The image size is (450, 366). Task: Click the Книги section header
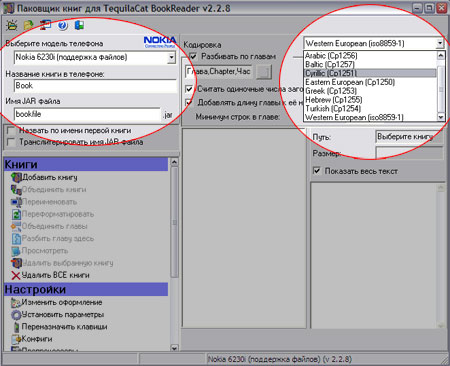tap(86, 164)
